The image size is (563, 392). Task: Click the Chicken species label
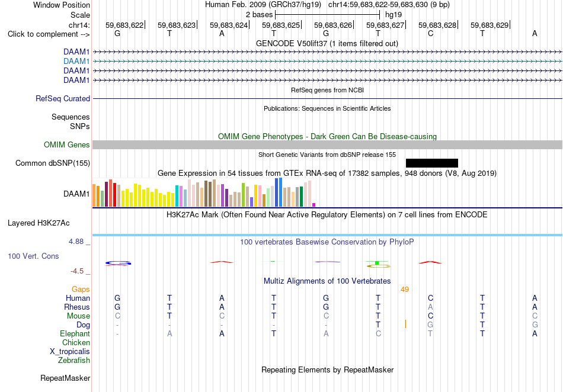coord(76,342)
